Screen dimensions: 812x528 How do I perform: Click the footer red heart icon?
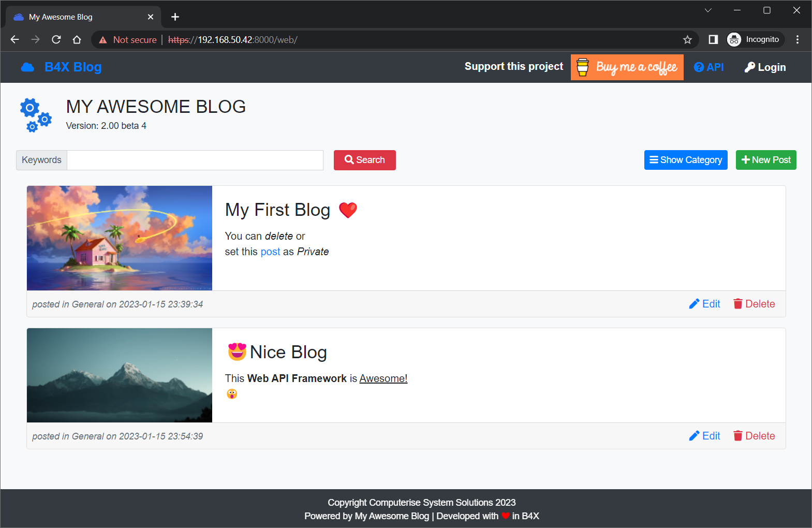coord(506,516)
